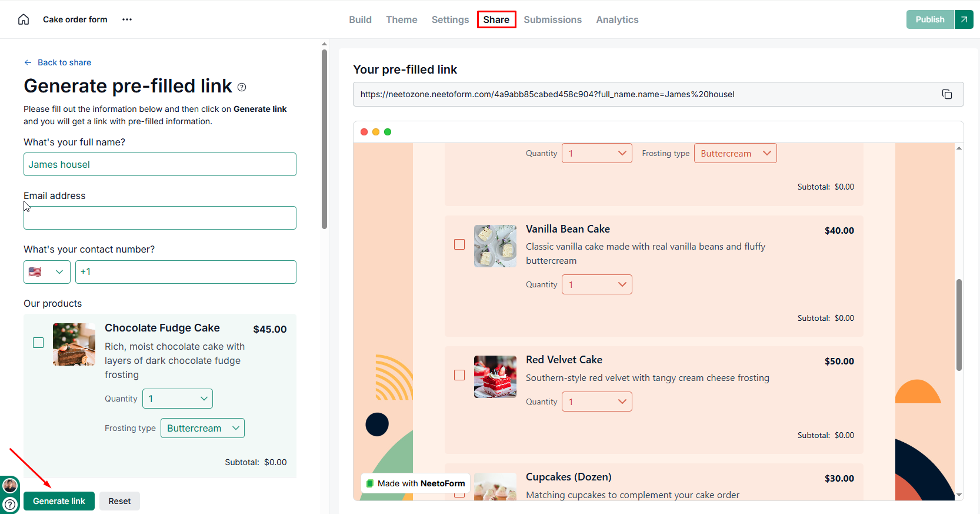
Task: Click the back arrow to share
Action: coord(28,62)
